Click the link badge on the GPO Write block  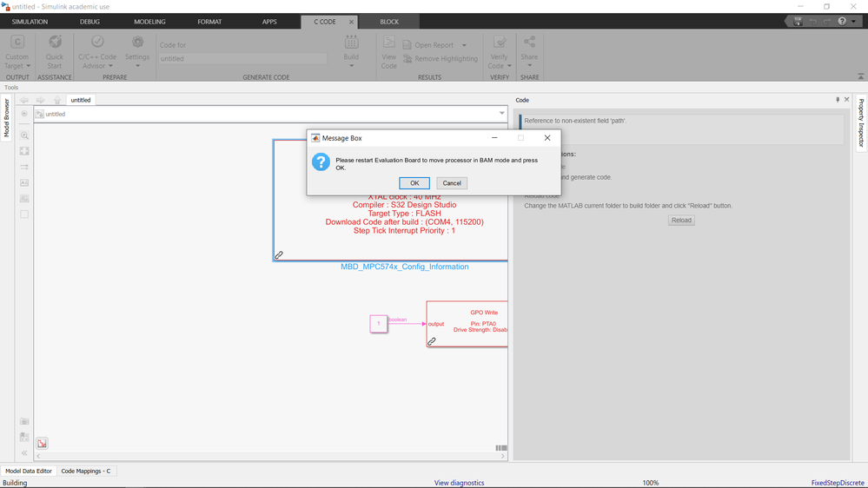[x=432, y=341]
